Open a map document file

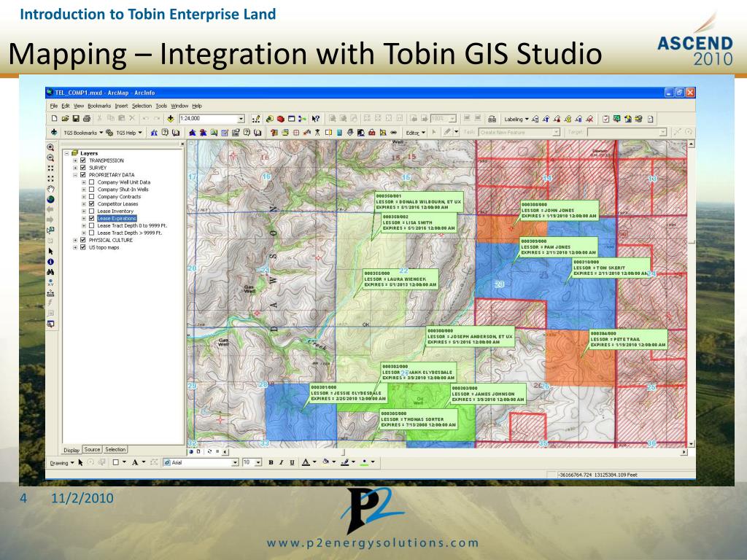pyautogui.click(x=65, y=119)
